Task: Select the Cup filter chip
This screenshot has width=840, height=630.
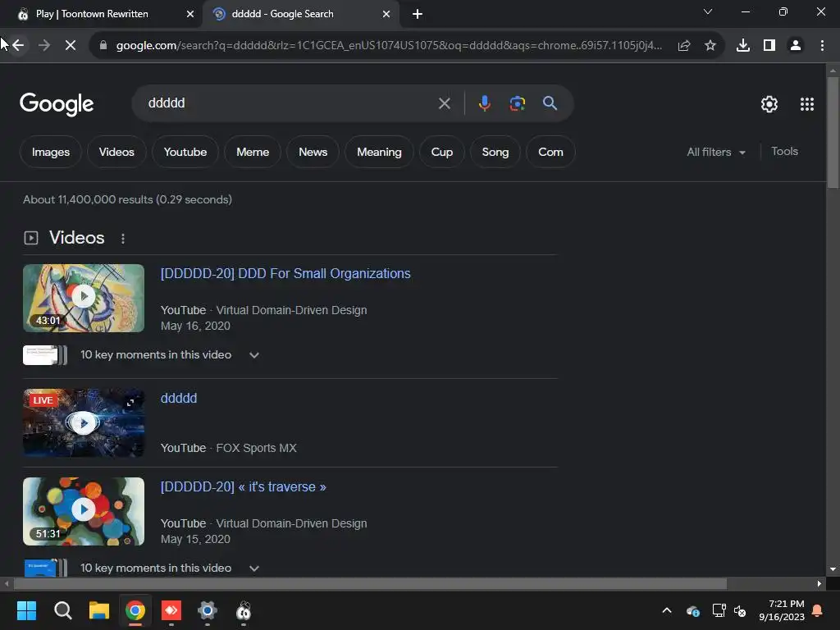Action: tap(442, 152)
